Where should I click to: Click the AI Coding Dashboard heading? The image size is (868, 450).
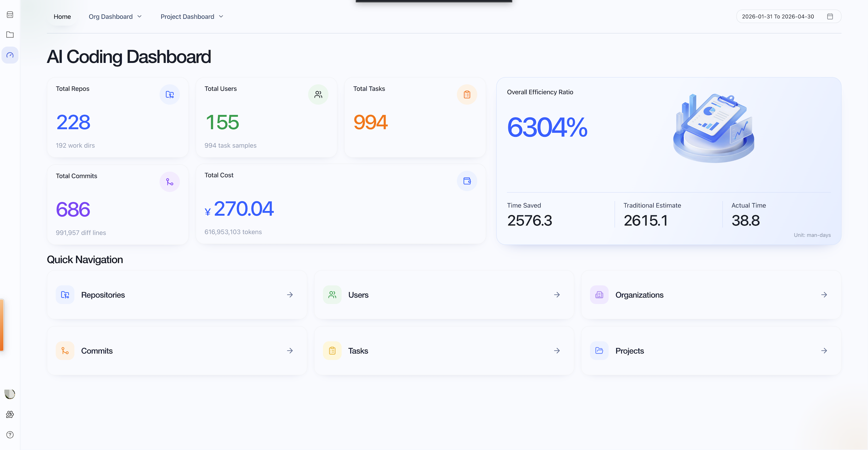(x=129, y=57)
